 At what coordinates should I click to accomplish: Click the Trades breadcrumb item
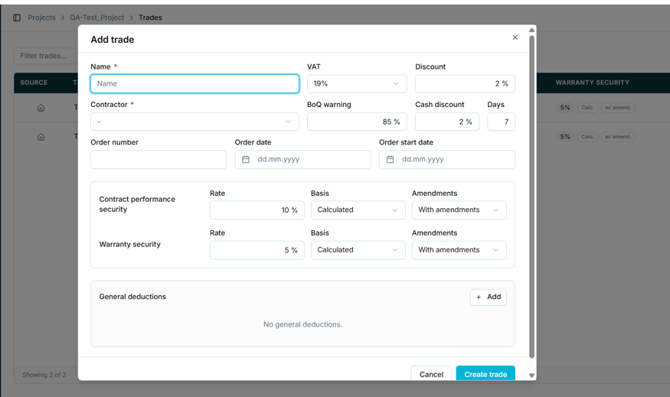click(150, 18)
